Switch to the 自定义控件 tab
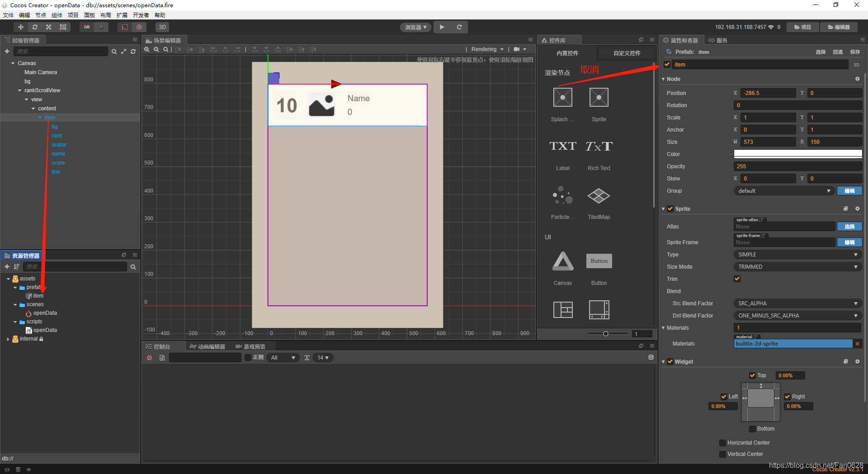This screenshot has height=474, width=868. [627, 53]
